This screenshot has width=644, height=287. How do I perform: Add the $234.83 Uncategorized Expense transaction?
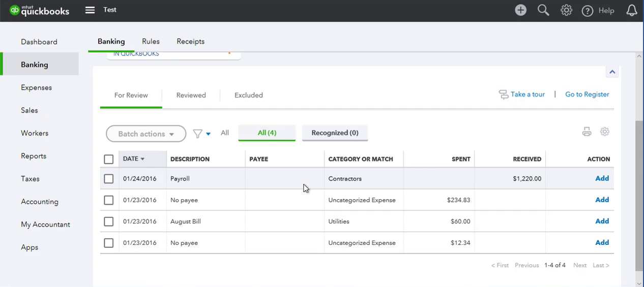602,200
